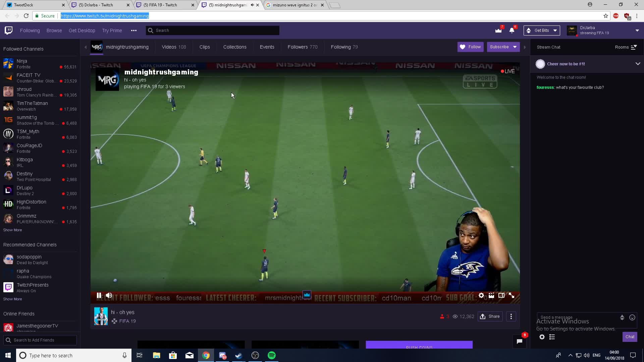644x362 pixels.
Task: Open video player settings gear
Action: (x=481, y=295)
